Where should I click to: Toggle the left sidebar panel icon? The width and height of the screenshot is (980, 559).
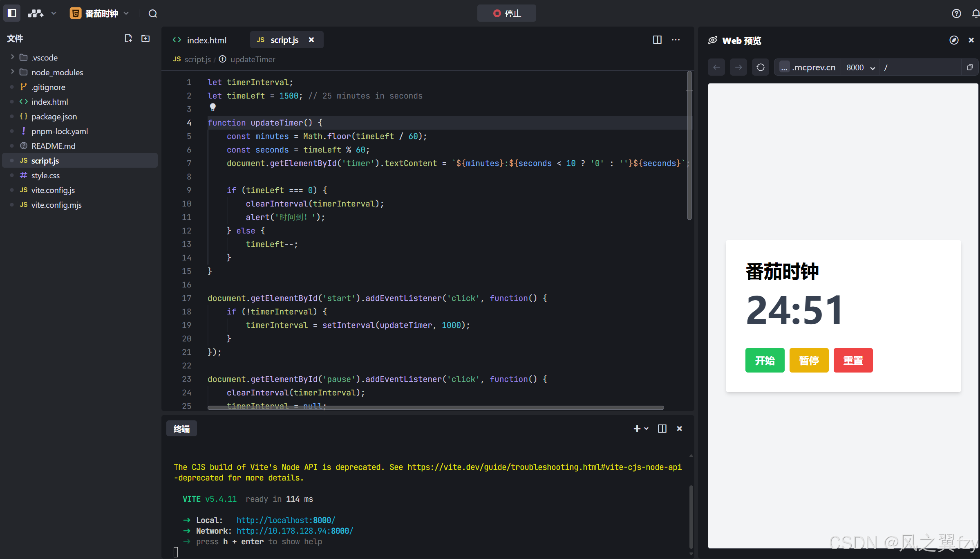pos(12,13)
